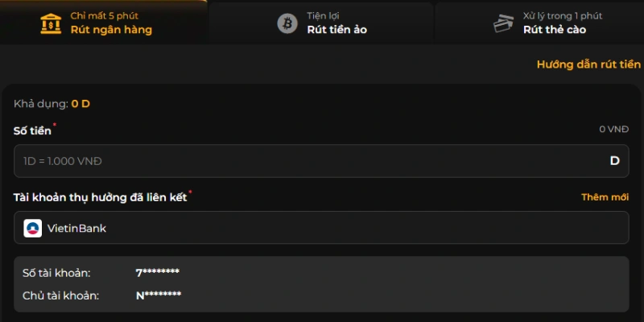Open Hướng dẫn rút tiền guide link
644x322 pixels.
coord(588,64)
